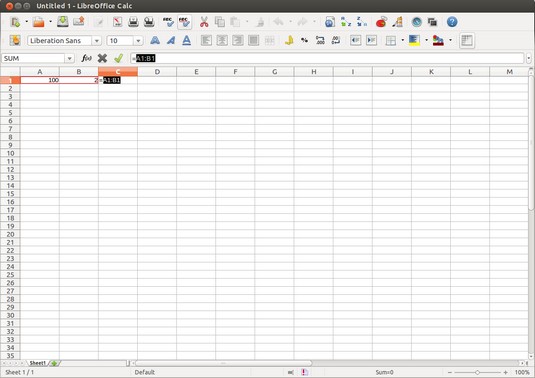Run the Spelling check icon

pos(168,22)
